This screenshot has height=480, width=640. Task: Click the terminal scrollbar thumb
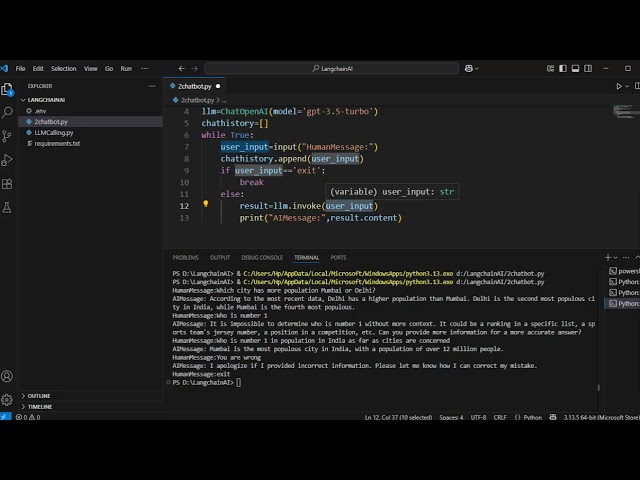598,387
